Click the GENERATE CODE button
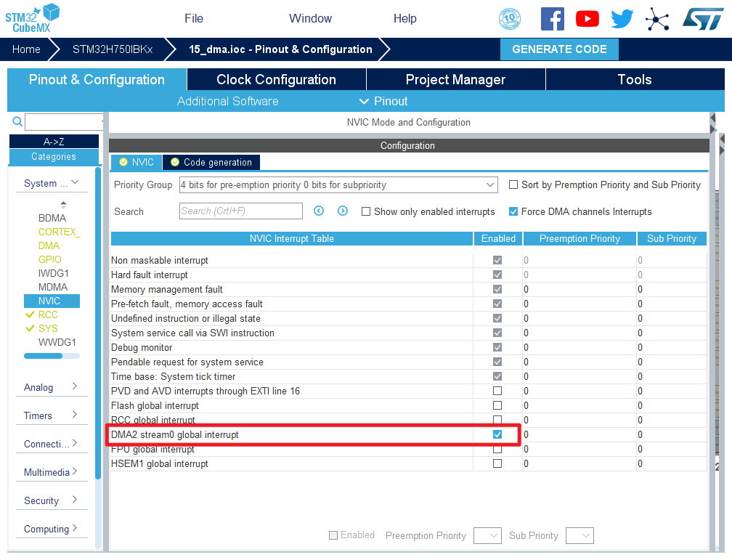This screenshot has width=732, height=560. pos(559,49)
